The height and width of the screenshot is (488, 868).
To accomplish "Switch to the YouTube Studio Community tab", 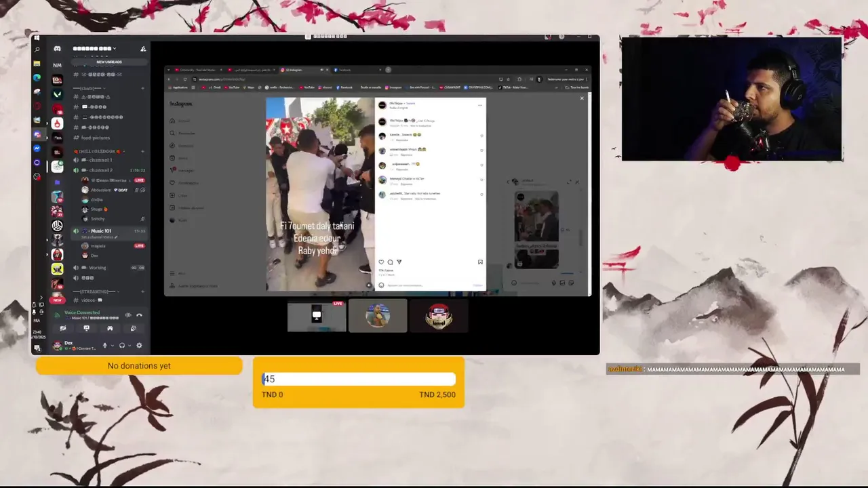I will click(199, 70).
